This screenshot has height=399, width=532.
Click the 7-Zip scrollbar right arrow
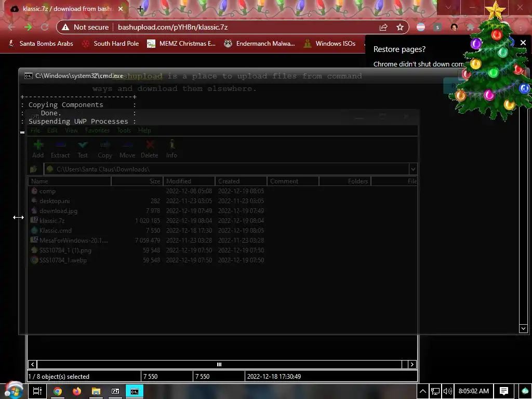412,364
